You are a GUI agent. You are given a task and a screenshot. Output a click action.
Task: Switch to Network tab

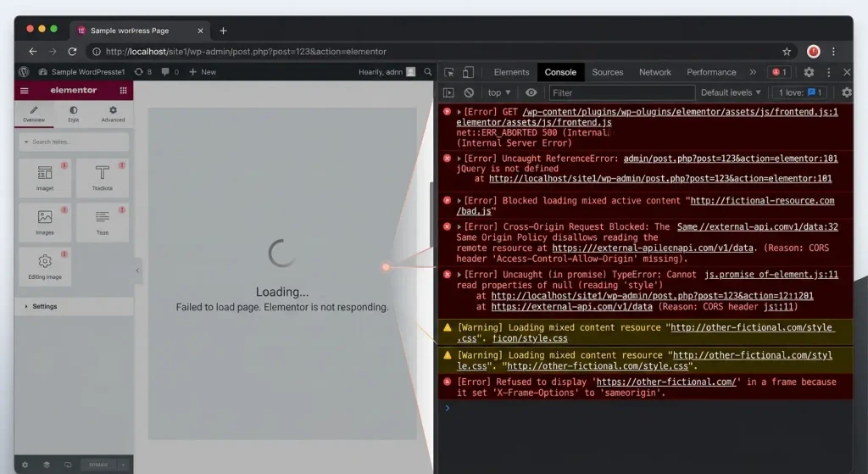655,72
